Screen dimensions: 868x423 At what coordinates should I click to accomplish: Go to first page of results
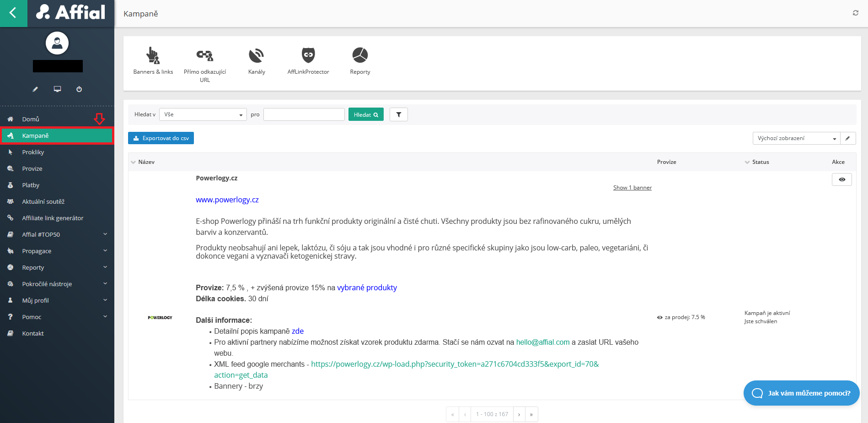pyautogui.click(x=452, y=414)
